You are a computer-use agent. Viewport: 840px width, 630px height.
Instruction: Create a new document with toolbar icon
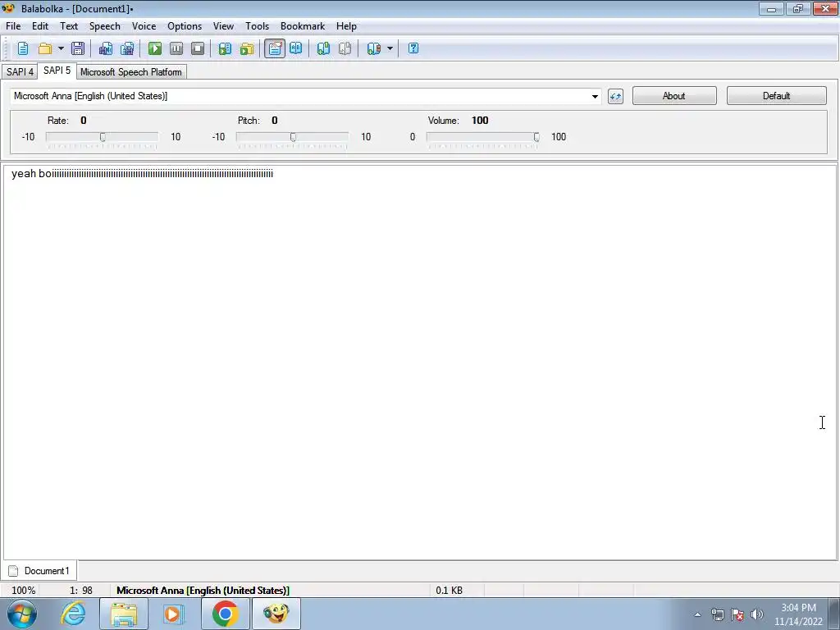[23, 48]
